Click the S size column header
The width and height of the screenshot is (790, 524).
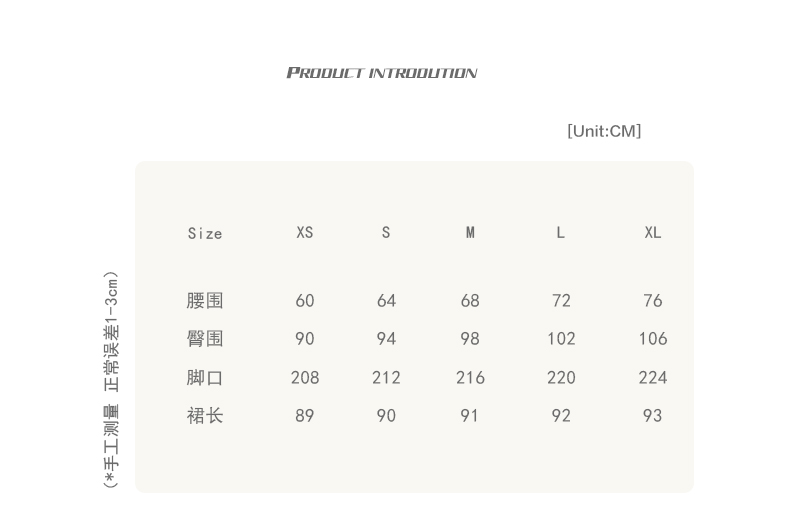[x=386, y=233]
